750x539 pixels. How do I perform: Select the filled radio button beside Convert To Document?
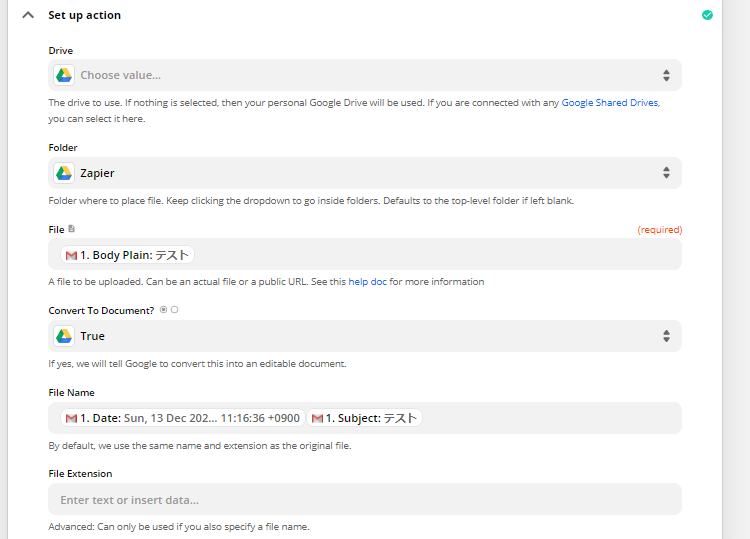[x=164, y=310]
